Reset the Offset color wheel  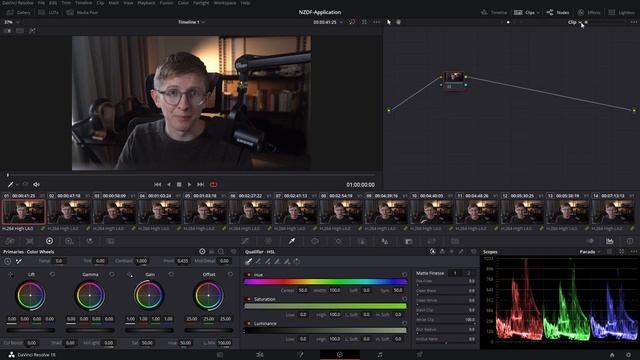[x=230, y=274]
